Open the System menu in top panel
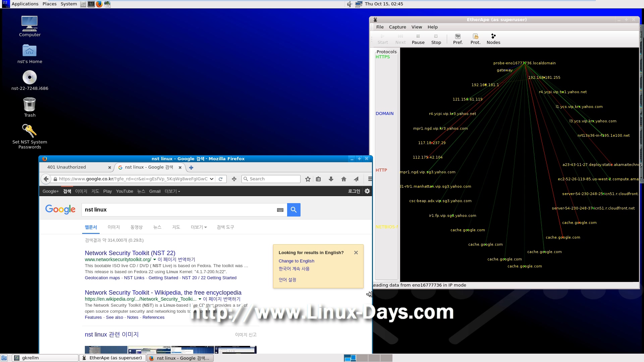Viewport: 644px width, 362px height. tap(69, 4)
